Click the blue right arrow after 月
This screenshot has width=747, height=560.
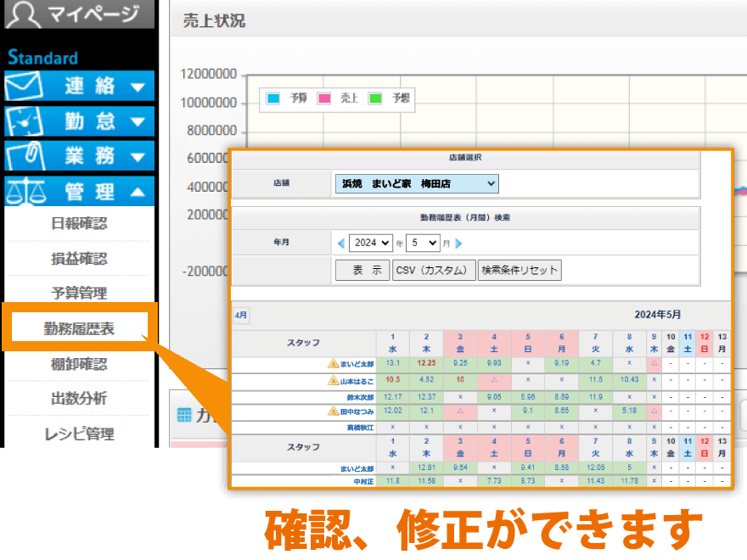pyautogui.click(x=458, y=243)
